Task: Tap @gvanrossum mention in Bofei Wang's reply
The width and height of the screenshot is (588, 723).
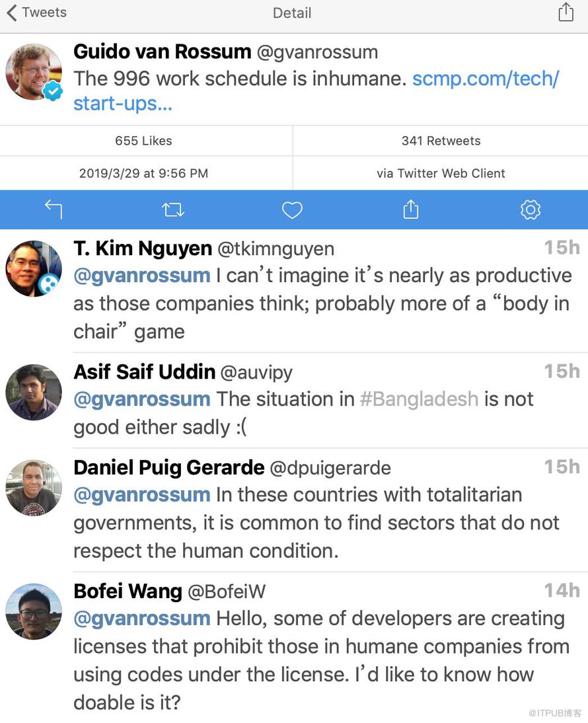Action: click(x=141, y=619)
